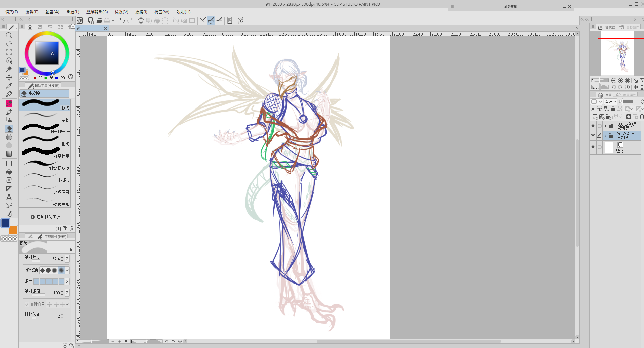
Task: Open the 普通 blending mode dropdown
Action: pyautogui.click(x=610, y=102)
